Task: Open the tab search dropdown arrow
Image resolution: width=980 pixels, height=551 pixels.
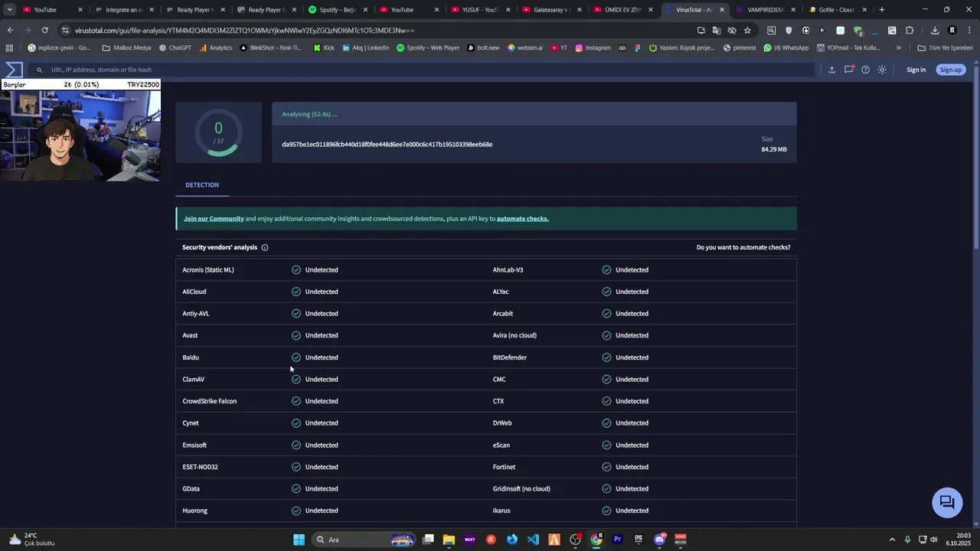Action: (x=9, y=10)
